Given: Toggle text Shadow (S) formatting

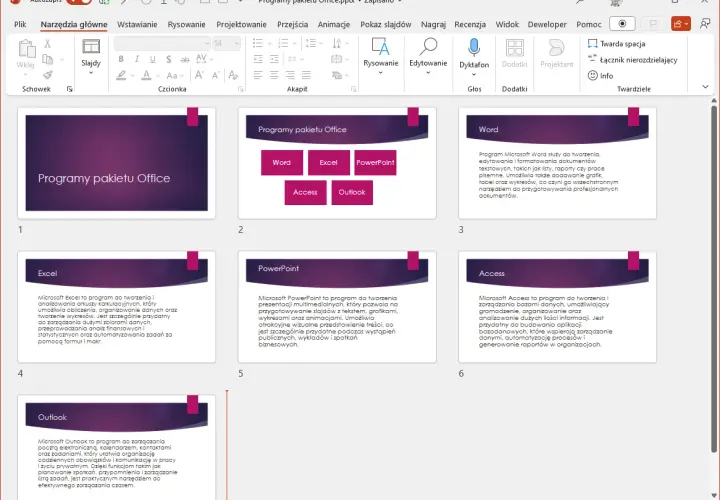Looking at the screenshot, I should (x=169, y=59).
